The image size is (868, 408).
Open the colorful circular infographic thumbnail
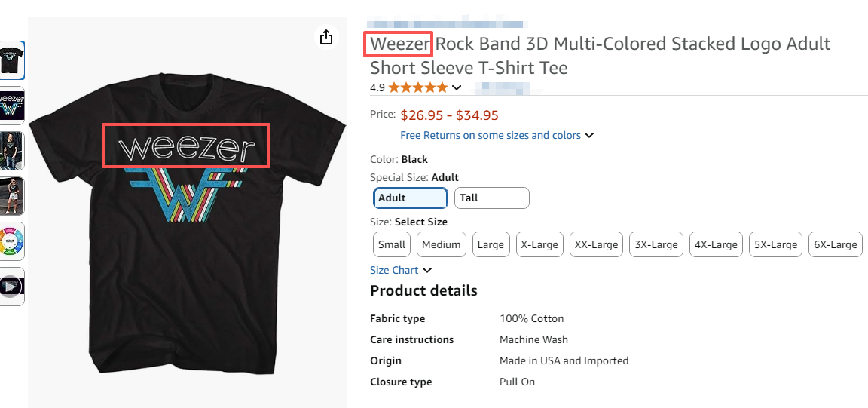(12, 241)
